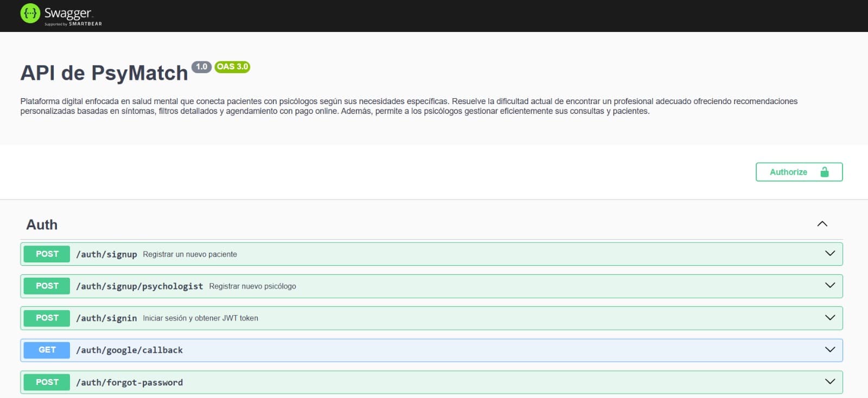Open the Authorize dialog
The height and width of the screenshot is (398, 868).
(x=799, y=172)
